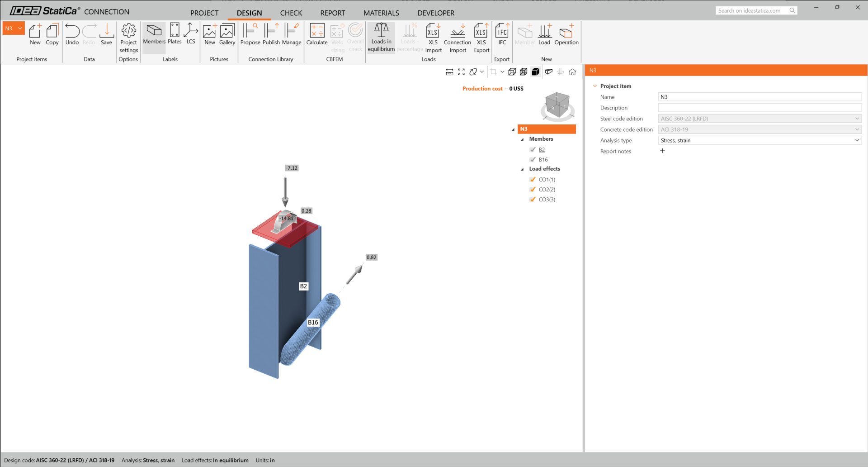
Task: Add a report note with the plus button
Action: point(662,151)
